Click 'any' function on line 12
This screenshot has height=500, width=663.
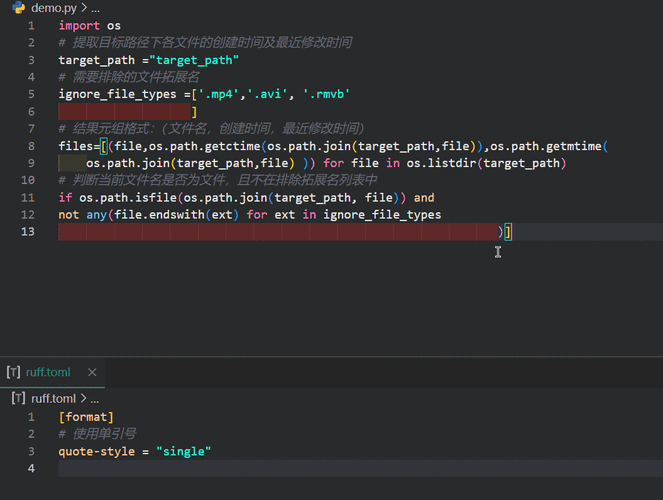point(96,215)
